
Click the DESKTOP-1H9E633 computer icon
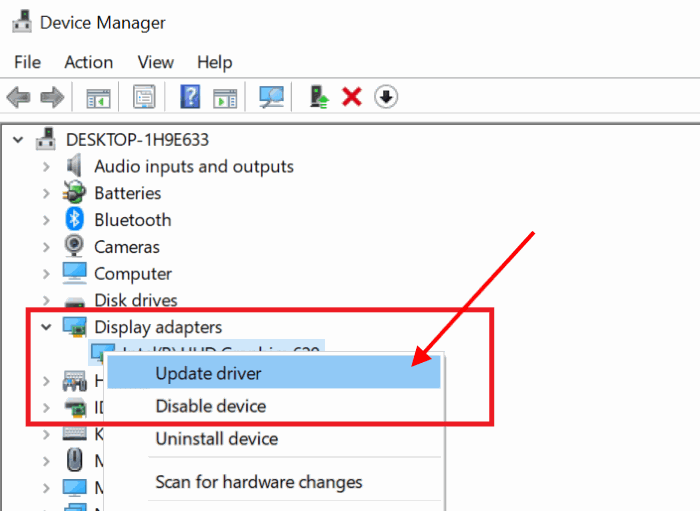pos(46,139)
